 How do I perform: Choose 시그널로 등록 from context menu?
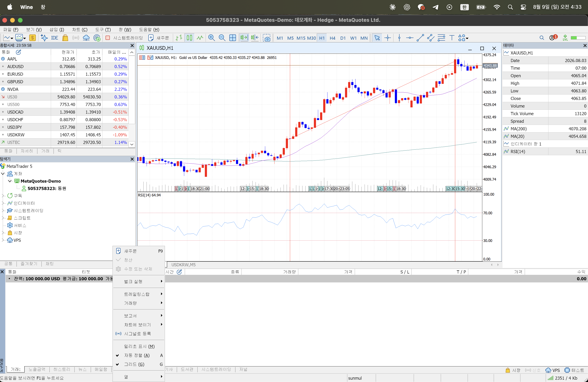pyautogui.click(x=139, y=334)
